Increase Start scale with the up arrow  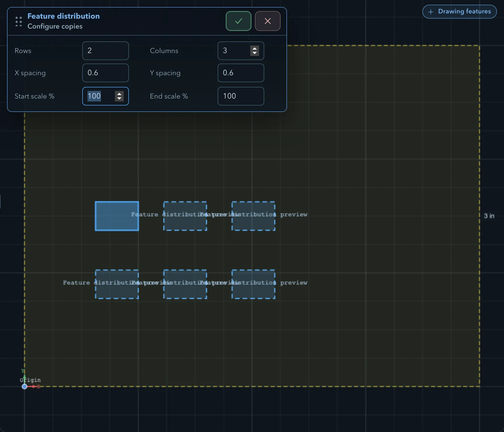coord(119,94)
